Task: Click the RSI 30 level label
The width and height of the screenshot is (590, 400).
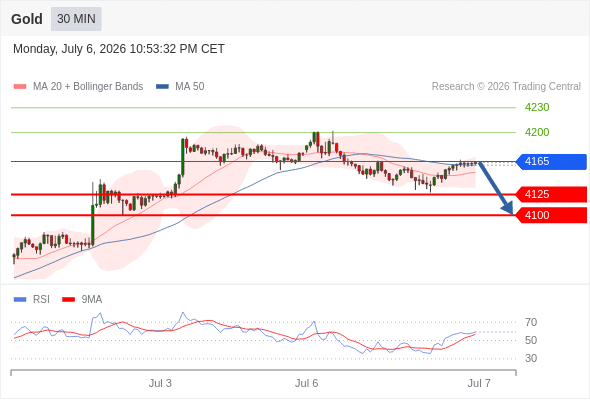Action: tap(531, 358)
